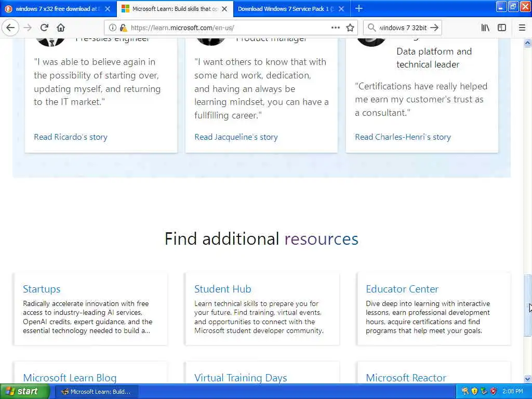Close the Download Windows 7 Service Pack tab
This screenshot has width=532, height=399.
341,9
